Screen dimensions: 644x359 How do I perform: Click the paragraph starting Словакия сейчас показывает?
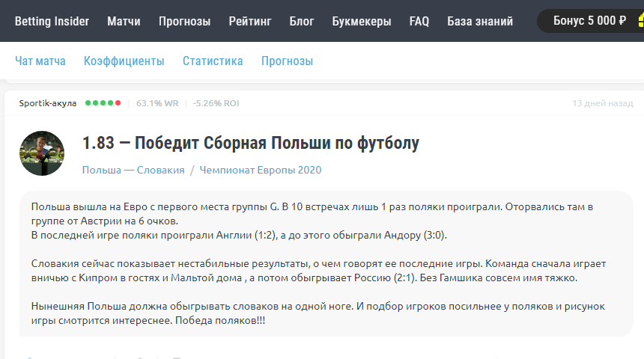point(319,271)
